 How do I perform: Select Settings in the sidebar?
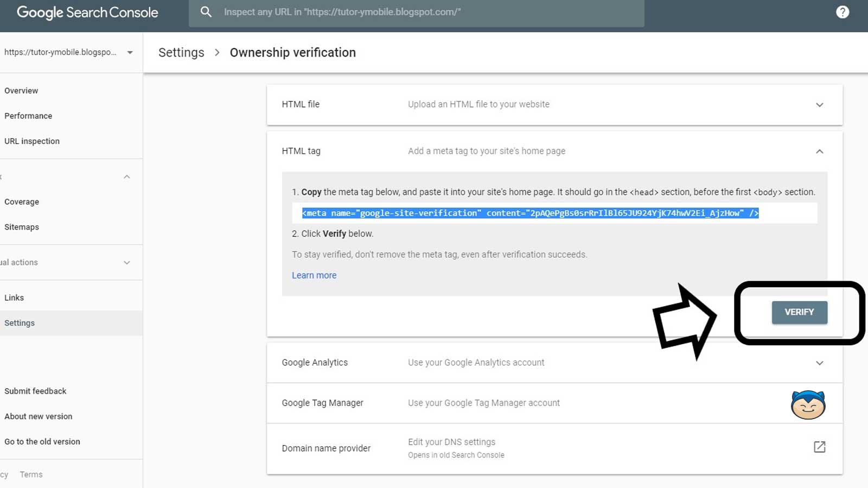pyautogui.click(x=71, y=323)
